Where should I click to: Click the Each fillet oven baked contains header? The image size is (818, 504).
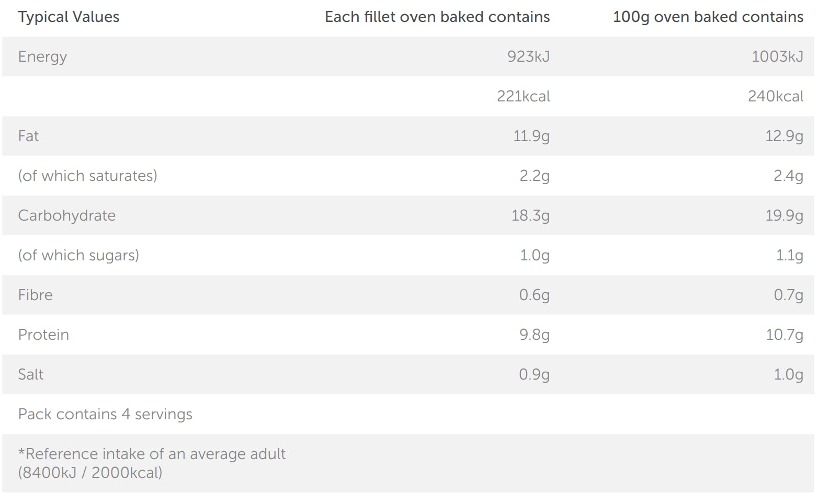[x=437, y=17]
